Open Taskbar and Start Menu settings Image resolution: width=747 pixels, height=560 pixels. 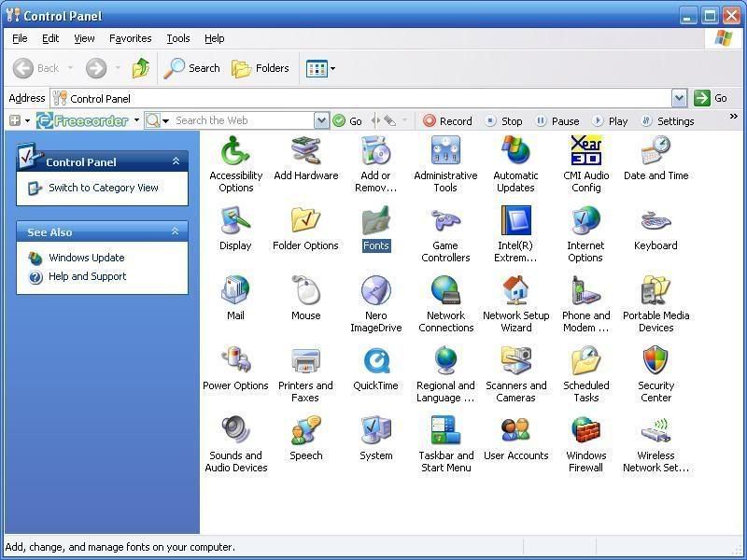pos(446,444)
